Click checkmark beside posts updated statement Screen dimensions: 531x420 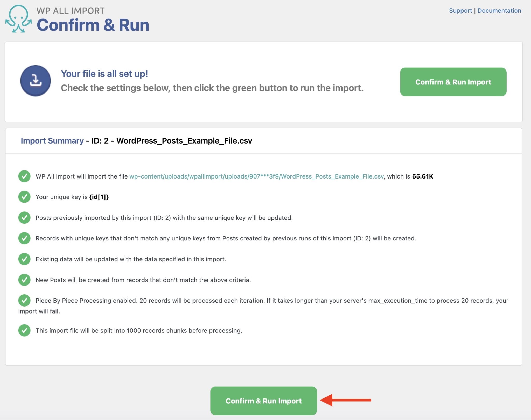24,218
